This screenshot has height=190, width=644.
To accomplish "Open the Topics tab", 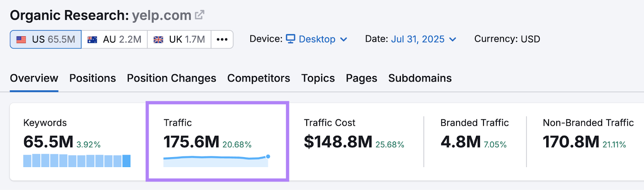I will click(x=318, y=78).
